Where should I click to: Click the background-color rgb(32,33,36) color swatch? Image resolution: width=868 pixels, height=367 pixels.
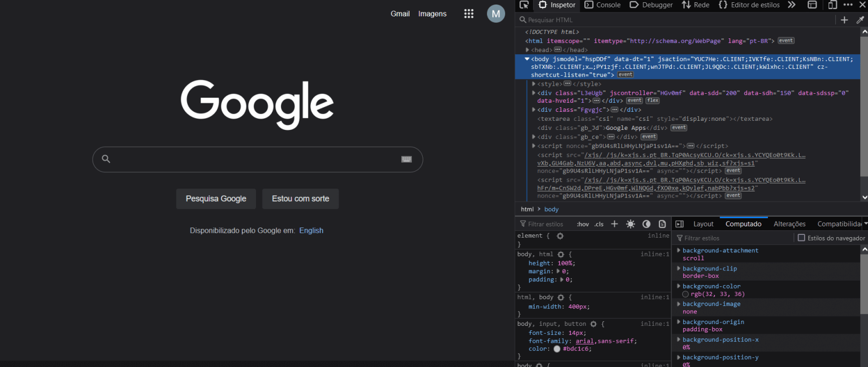click(x=685, y=294)
